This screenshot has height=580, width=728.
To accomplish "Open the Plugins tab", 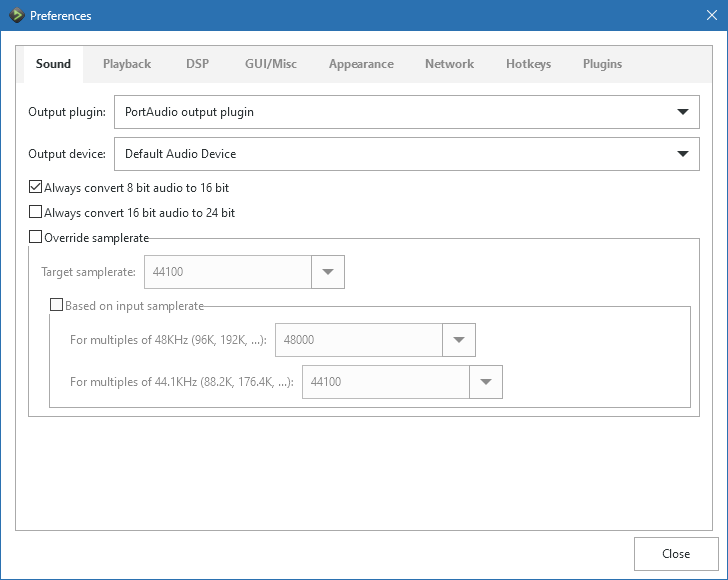I will coord(602,64).
